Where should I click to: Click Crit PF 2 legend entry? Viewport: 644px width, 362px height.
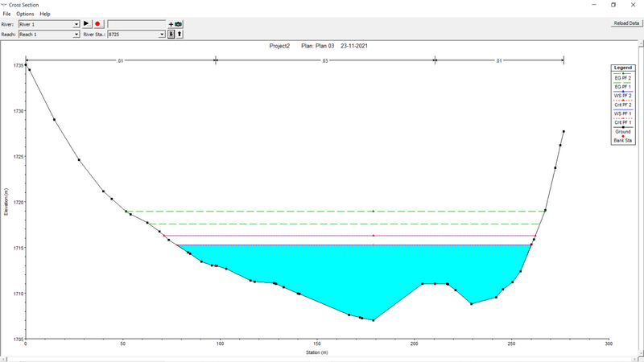coord(622,103)
